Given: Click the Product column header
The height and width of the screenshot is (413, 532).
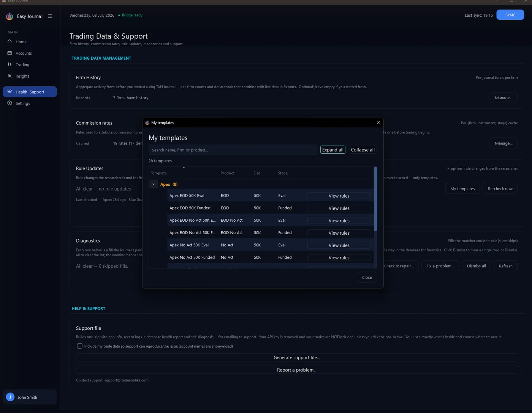Looking at the screenshot, I should pyautogui.click(x=228, y=173).
